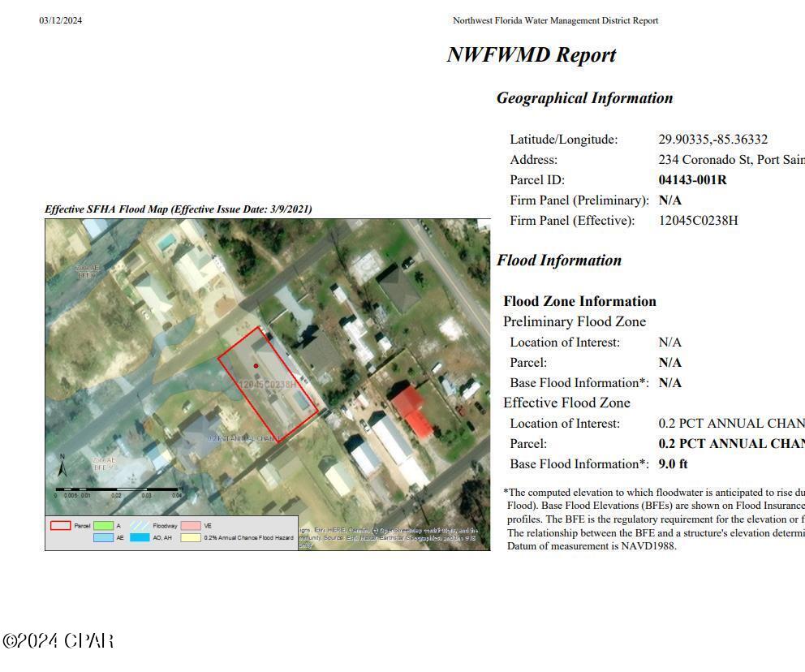Screen dimensions: 805x672
Task: Click the Geographical Information heading
Action: click(584, 98)
